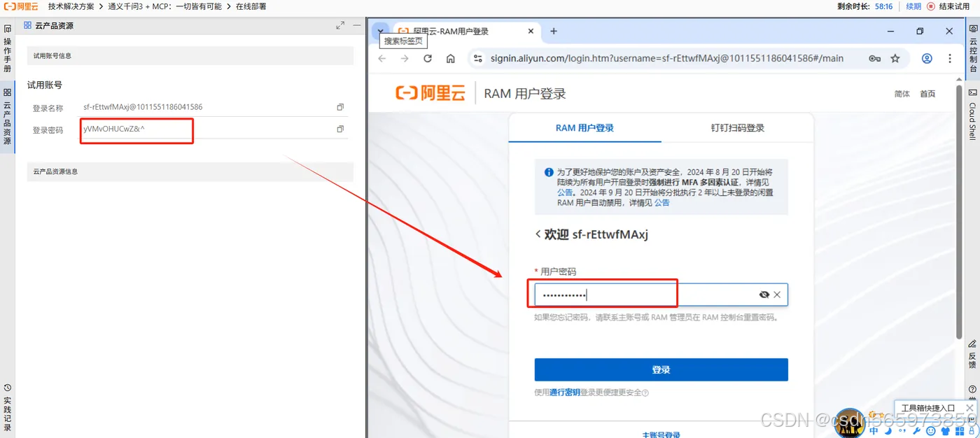Screen dimensions: 980x438
Task: Click the browser page vertical scrollbar
Action: point(959,213)
